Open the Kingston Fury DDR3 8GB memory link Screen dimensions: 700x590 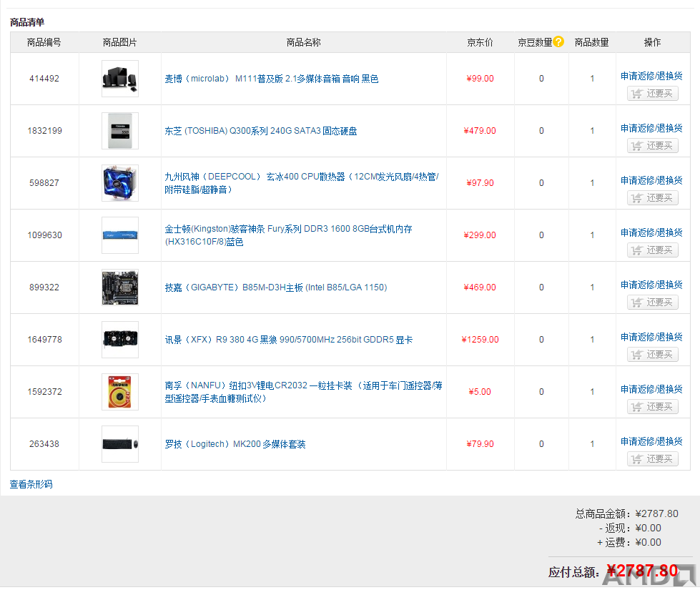click(x=288, y=235)
